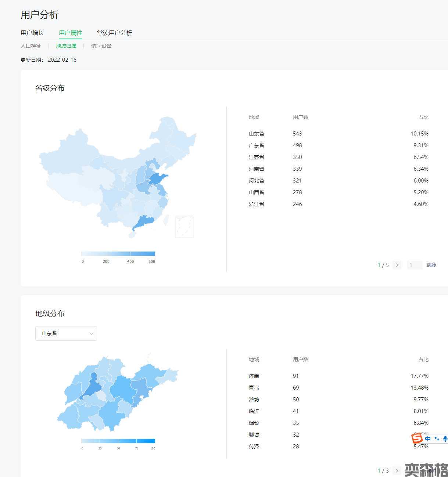Focus the province page number input
Image resolution: width=448 pixels, height=477 pixels.
coord(415,265)
